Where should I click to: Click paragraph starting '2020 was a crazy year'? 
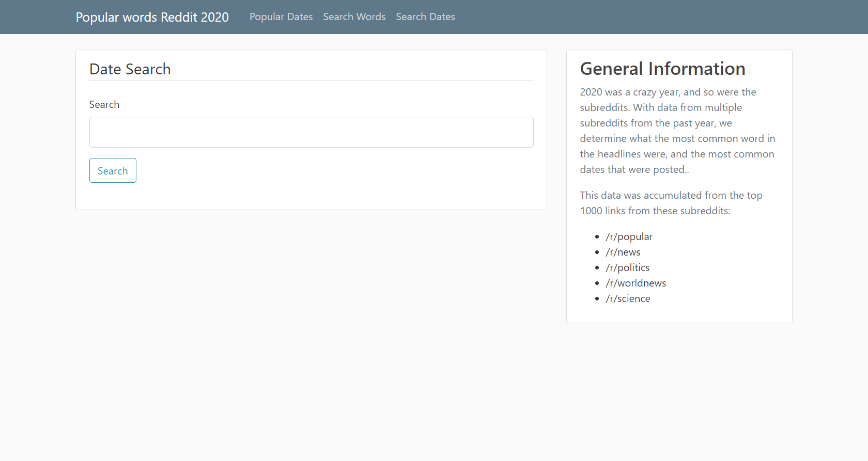click(679, 131)
